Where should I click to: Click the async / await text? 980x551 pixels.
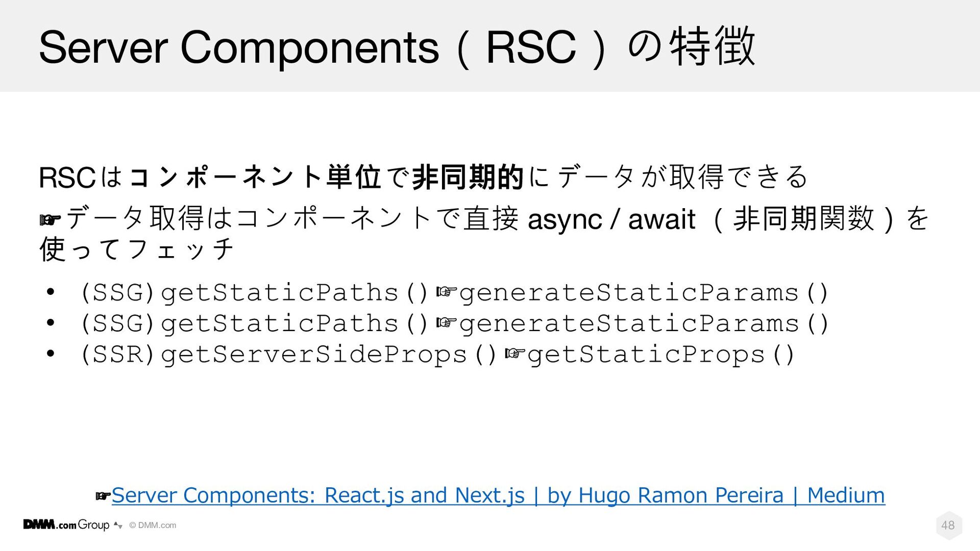611,219
